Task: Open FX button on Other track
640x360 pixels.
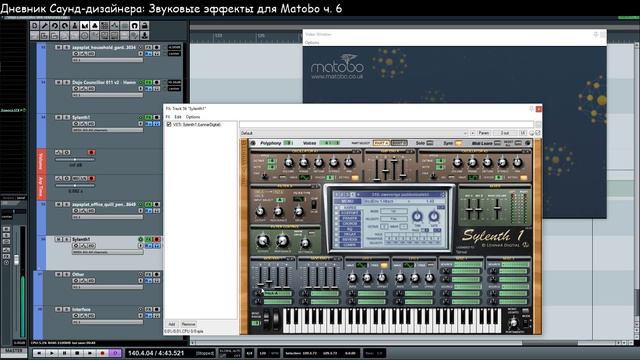Action: coord(149,275)
